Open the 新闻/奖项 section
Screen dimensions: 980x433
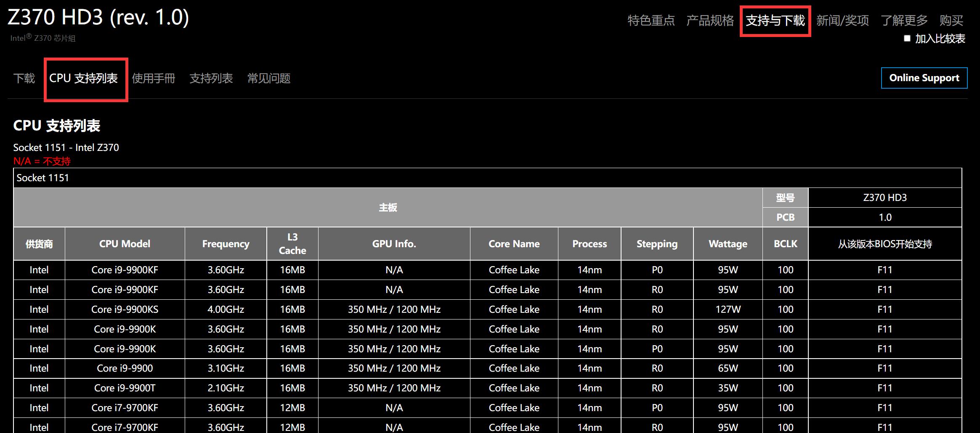842,20
